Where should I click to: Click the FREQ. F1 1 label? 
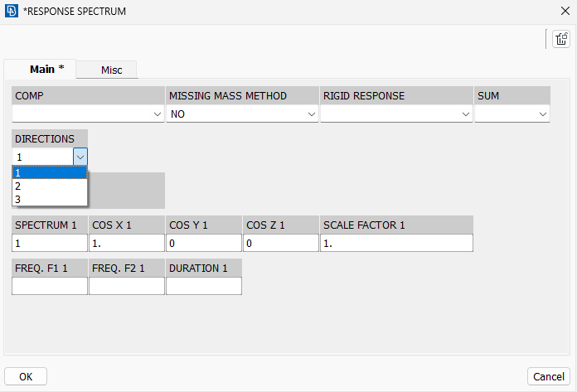click(x=41, y=268)
